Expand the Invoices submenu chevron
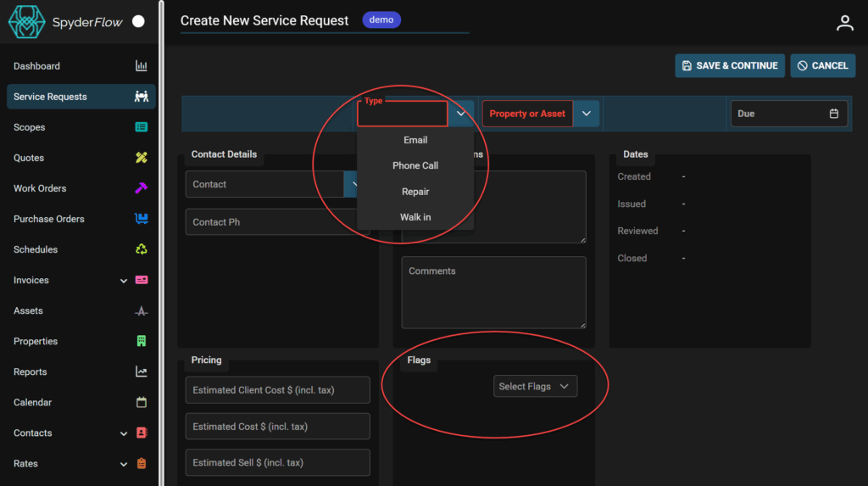The image size is (868, 486). tap(124, 281)
